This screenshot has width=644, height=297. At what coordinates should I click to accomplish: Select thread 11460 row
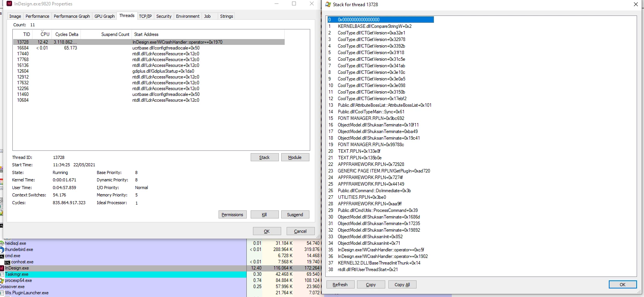coord(149,94)
